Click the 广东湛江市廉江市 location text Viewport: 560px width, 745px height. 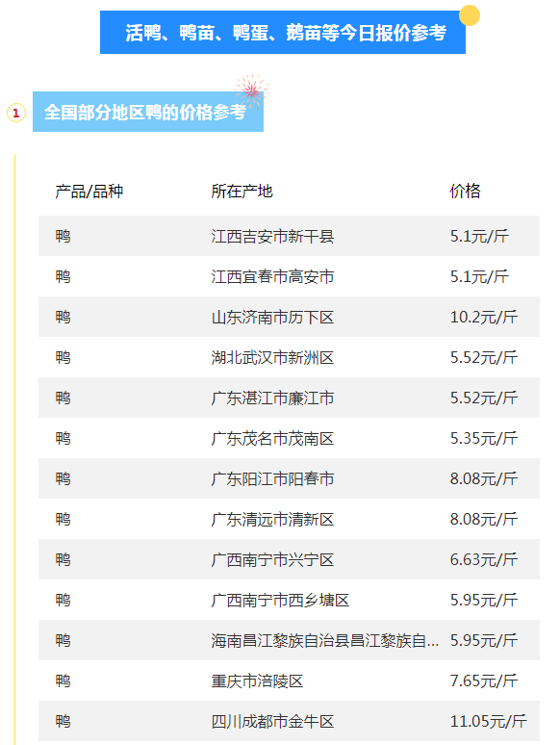[272, 398]
